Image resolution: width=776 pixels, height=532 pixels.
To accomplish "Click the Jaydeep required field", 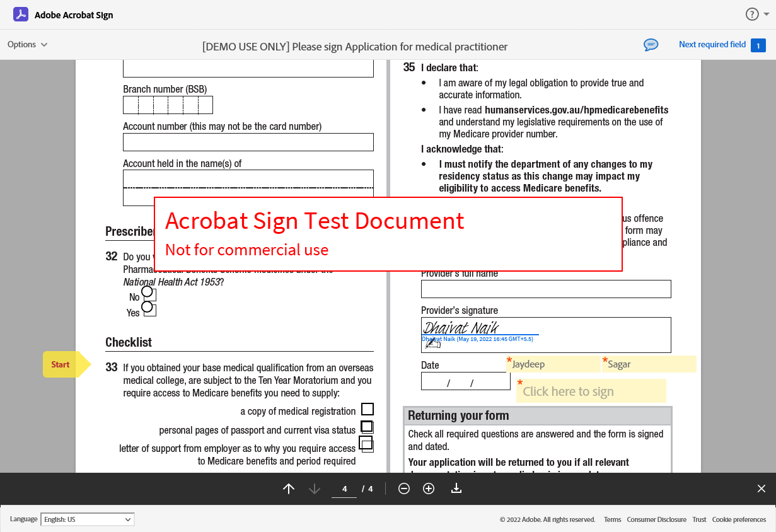I will pos(553,364).
